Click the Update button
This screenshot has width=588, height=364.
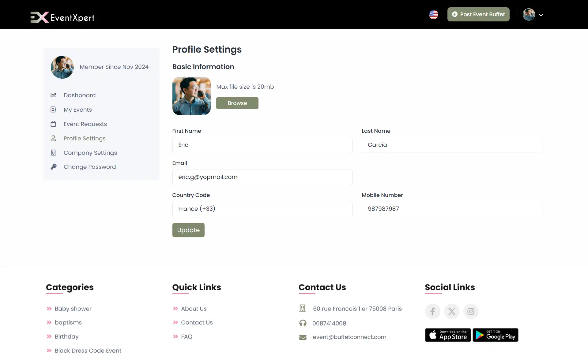[188, 230]
